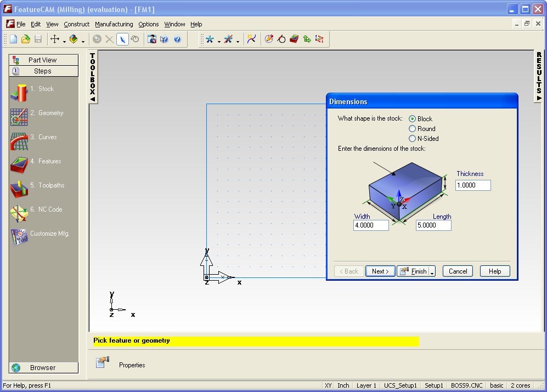Click the Toolpaths step icon
The height and width of the screenshot is (392, 547).
coord(19,189)
